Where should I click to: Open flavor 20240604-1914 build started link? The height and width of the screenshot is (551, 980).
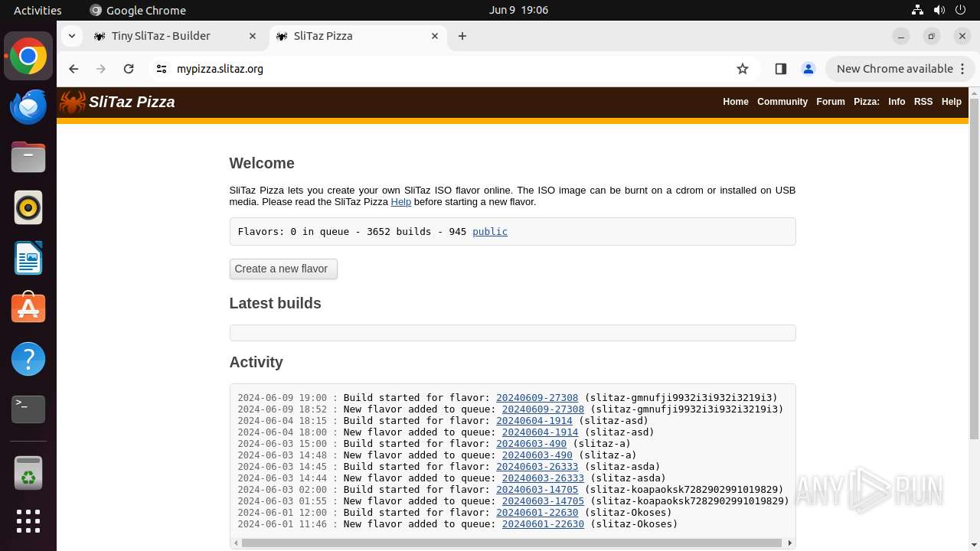click(534, 421)
